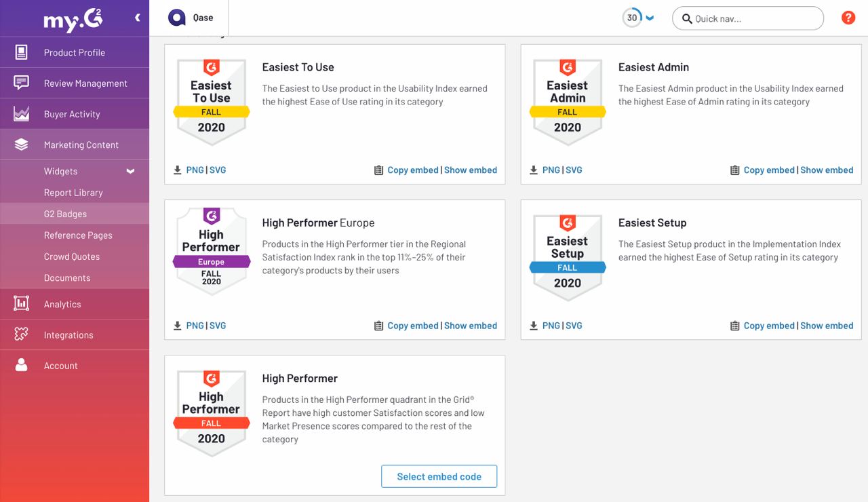The image size is (868, 502).
Task: Click the Easiest To Use badge image
Action: (211, 102)
